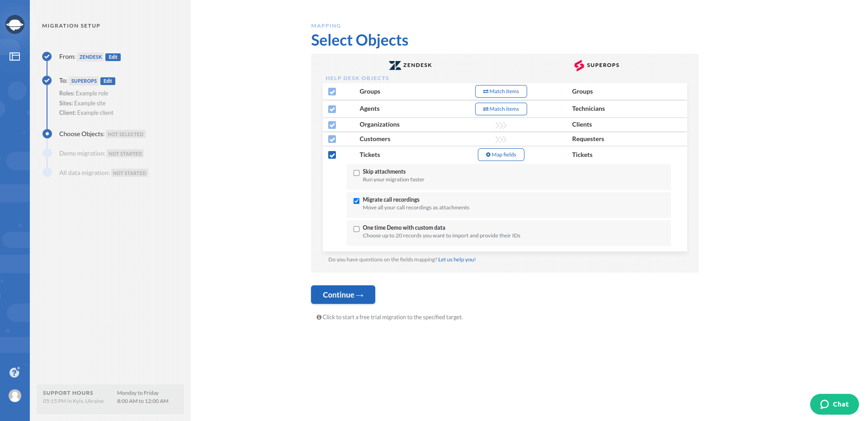Click the Select Objects heading
Image resolution: width=868 pixels, height=421 pixels.
click(x=359, y=40)
